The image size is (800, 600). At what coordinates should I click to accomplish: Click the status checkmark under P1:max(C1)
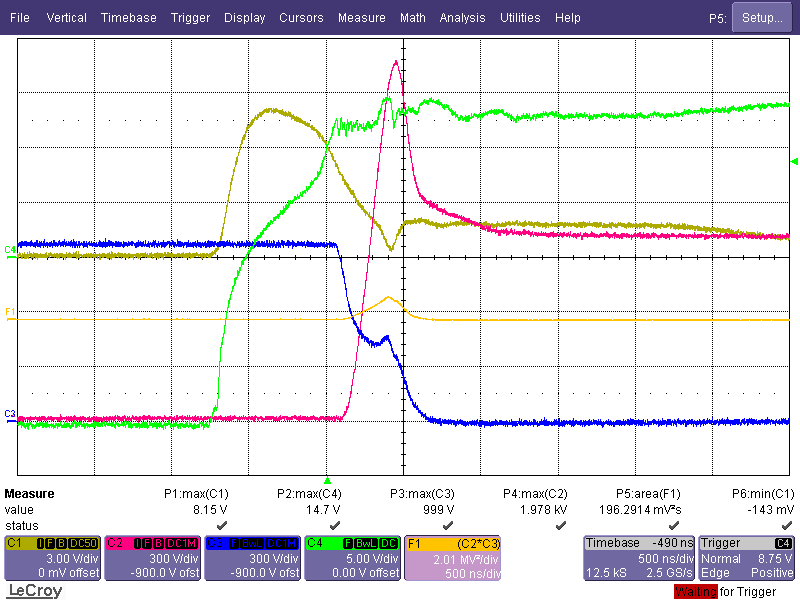[221, 525]
